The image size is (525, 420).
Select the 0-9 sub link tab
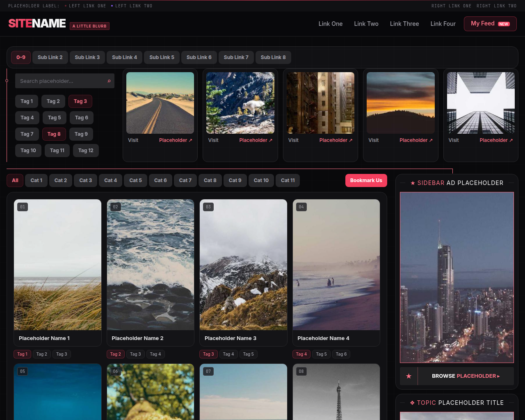pyautogui.click(x=21, y=57)
